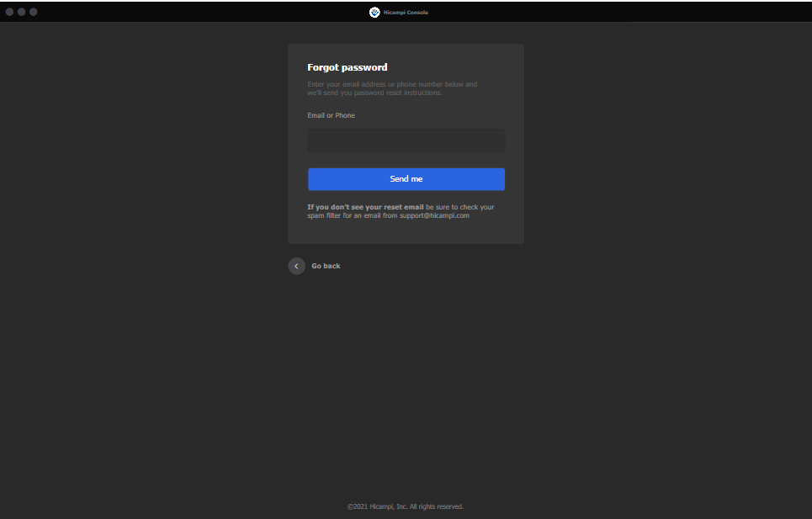
Task: Click the empty dark background below Go back
Action: (x=406, y=379)
